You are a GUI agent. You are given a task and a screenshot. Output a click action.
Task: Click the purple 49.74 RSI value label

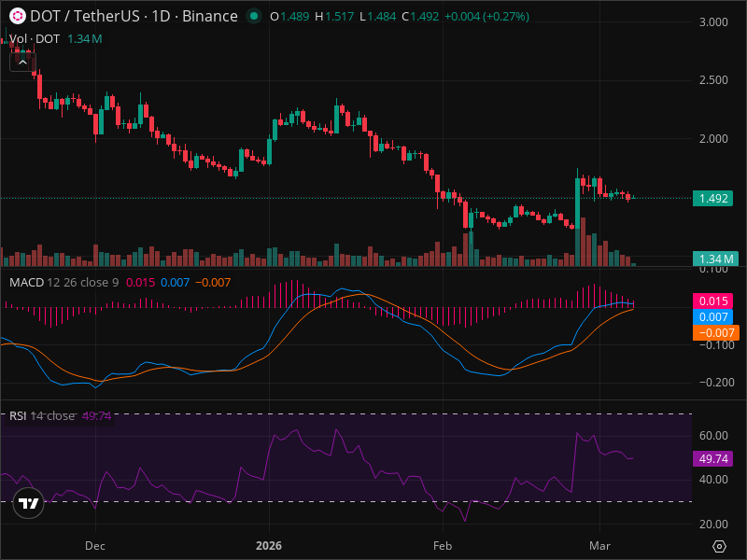tap(712, 459)
